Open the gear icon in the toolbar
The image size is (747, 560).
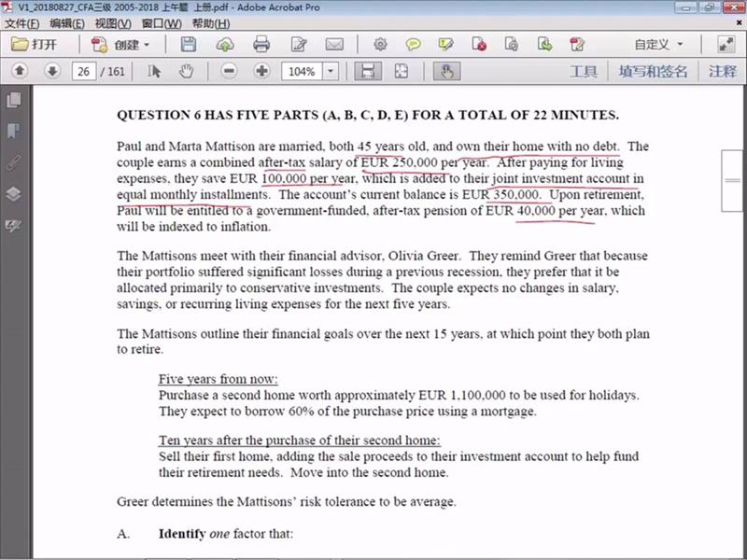[380, 45]
